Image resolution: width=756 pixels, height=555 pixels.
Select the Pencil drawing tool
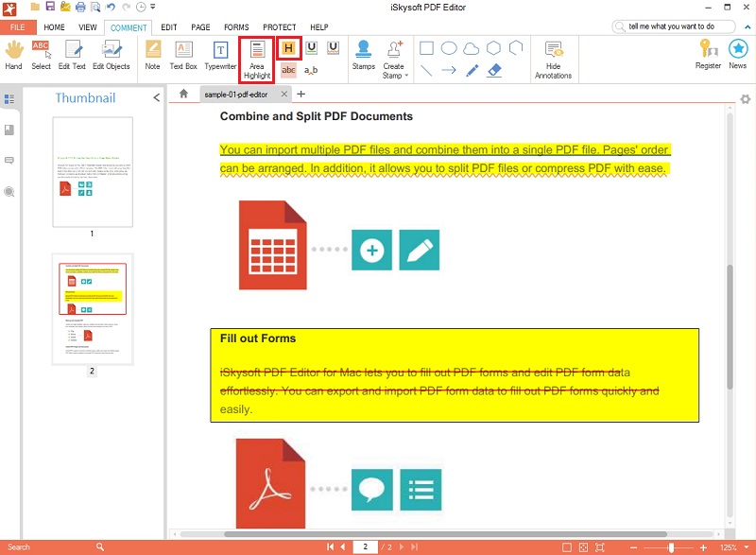click(472, 70)
